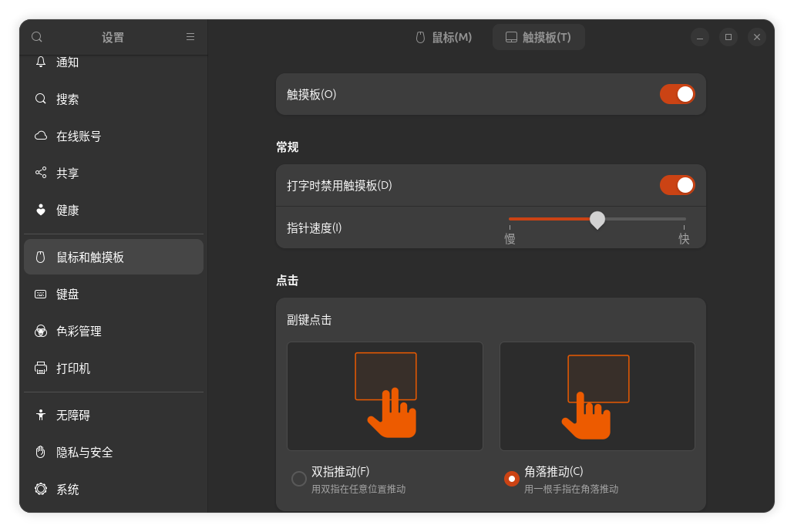Click the heart icon beside 健康
Image resolution: width=794 pixels, height=532 pixels.
pyautogui.click(x=41, y=210)
